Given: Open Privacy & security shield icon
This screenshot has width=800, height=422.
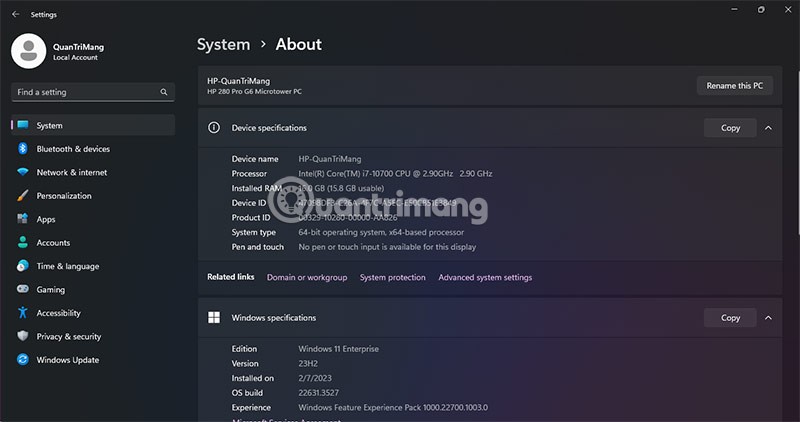Looking at the screenshot, I should pos(22,336).
